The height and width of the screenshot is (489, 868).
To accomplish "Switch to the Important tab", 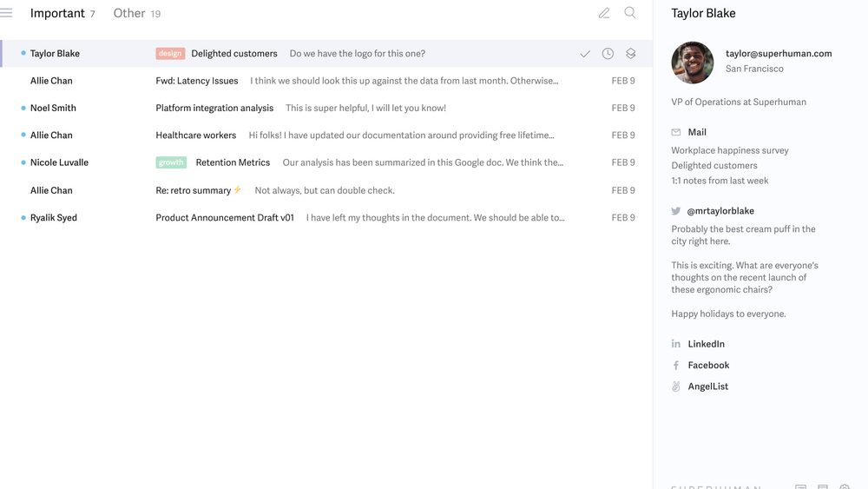I will click(x=57, y=13).
